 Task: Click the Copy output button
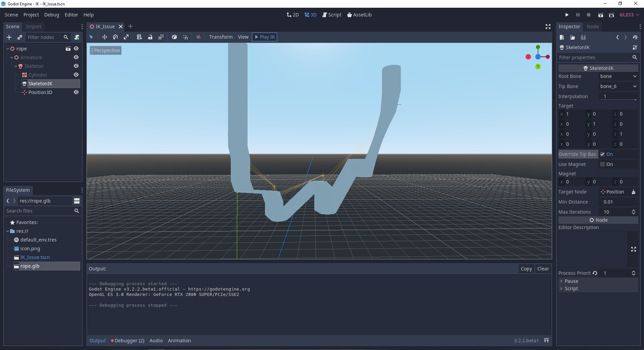click(x=526, y=269)
